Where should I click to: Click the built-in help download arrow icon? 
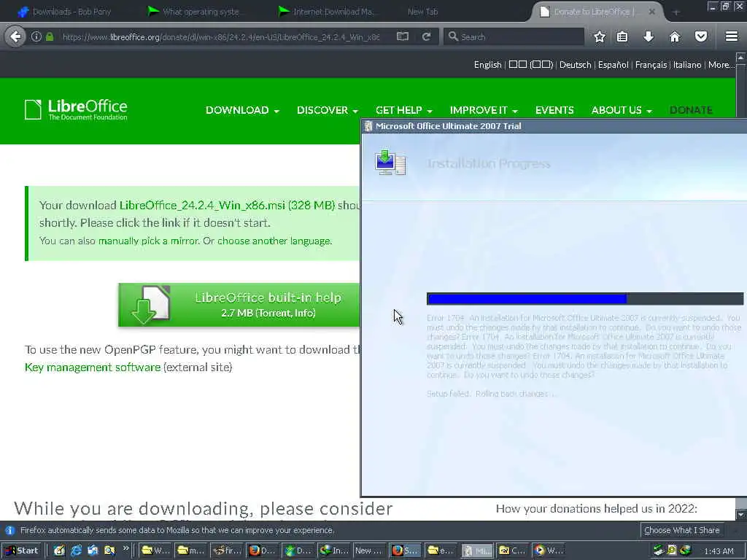[x=149, y=305]
